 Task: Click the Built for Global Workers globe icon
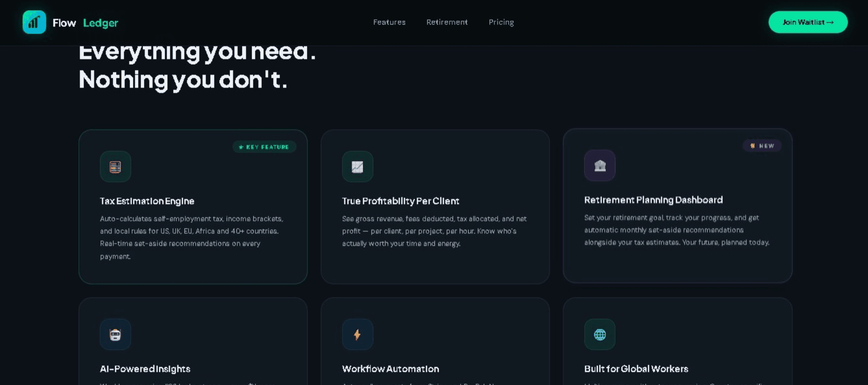point(599,334)
